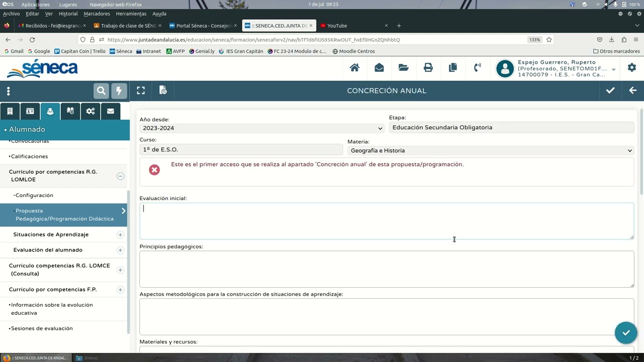
Task: Open IES Gran Capitán bookmark
Action: point(241,51)
